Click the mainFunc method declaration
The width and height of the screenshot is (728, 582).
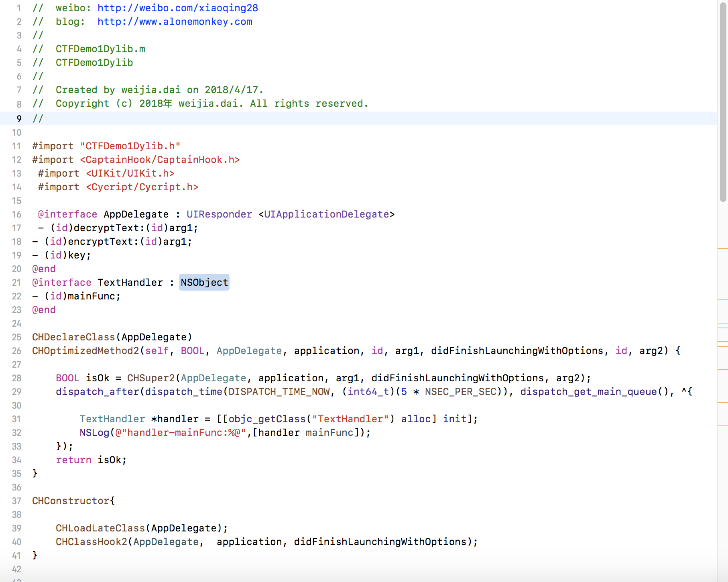click(94, 296)
